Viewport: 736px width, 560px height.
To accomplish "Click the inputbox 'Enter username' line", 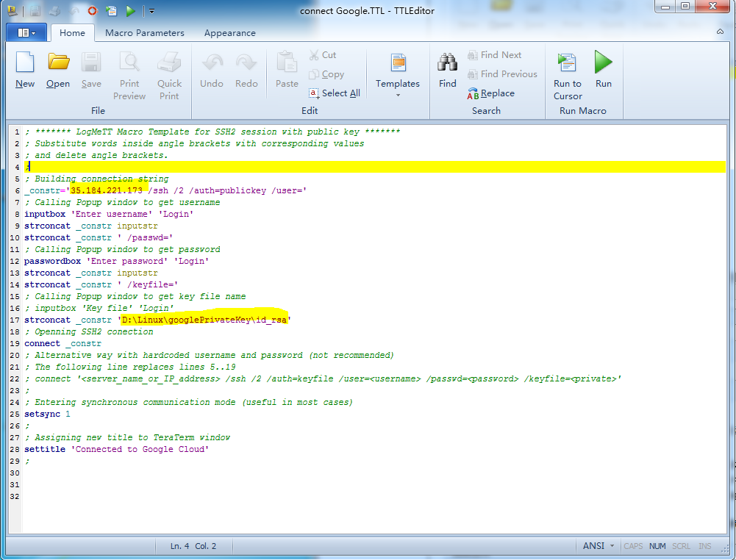I will pos(110,214).
